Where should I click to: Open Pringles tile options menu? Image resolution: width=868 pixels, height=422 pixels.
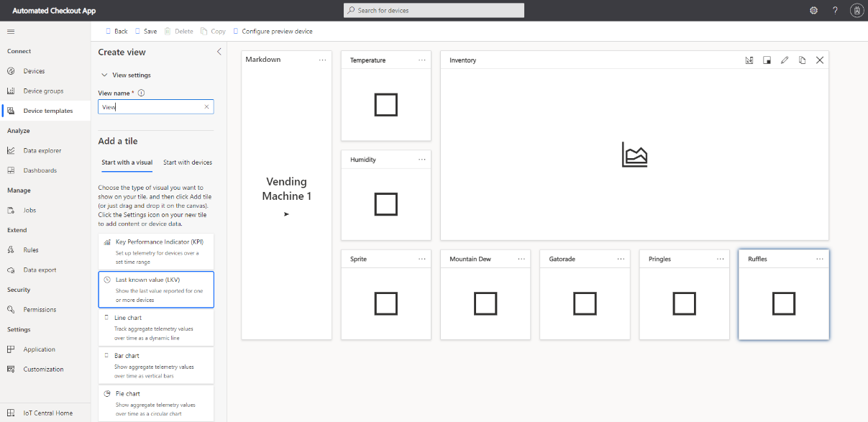point(720,259)
